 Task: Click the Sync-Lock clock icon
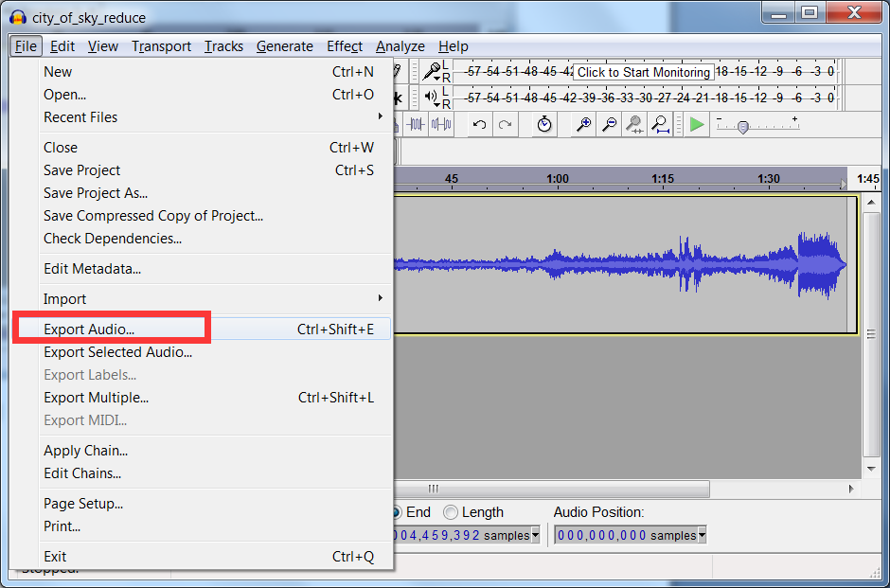[544, 125]
